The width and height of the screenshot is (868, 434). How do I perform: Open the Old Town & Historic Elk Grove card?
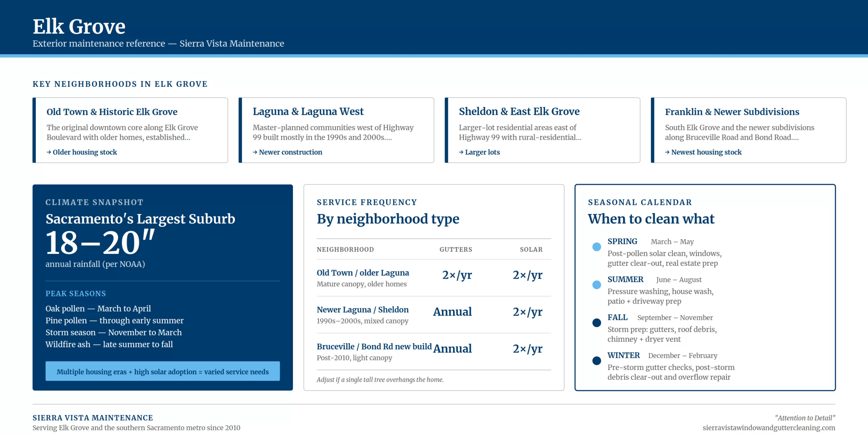130,130
